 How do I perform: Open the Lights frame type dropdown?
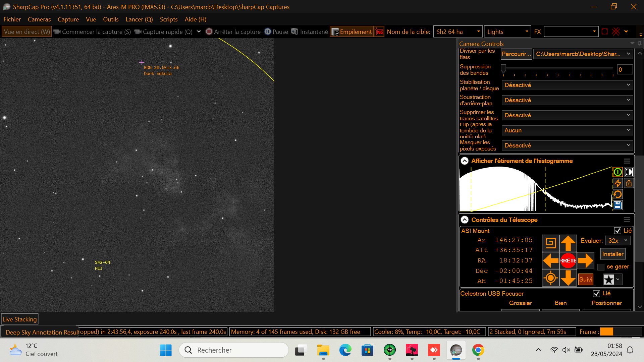[507, 32]
